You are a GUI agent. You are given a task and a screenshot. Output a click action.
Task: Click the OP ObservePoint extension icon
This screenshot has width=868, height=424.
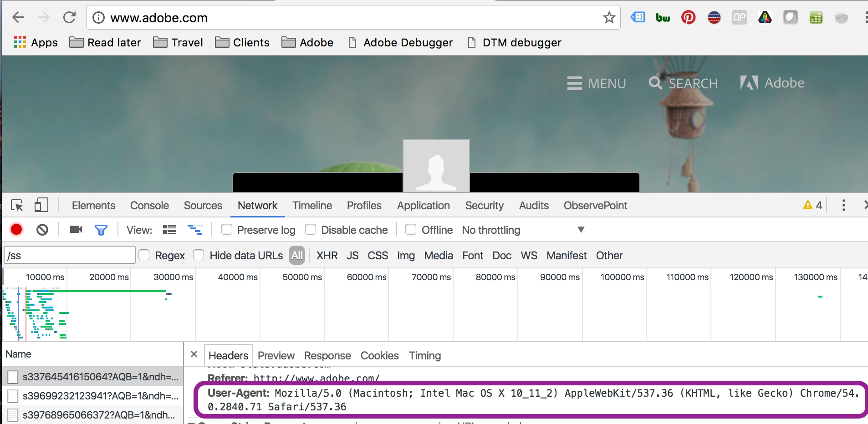(x=739, y=18)
